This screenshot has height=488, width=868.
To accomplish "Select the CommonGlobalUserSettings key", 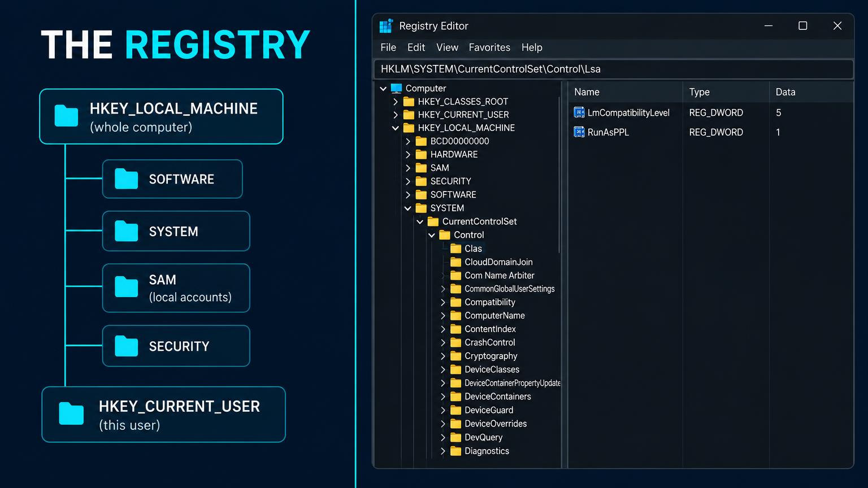I will point(510,289).
